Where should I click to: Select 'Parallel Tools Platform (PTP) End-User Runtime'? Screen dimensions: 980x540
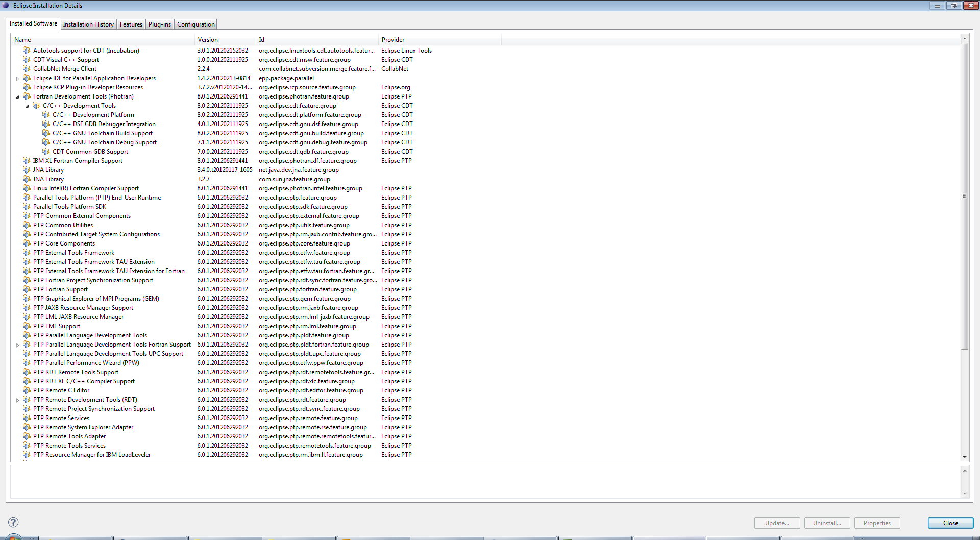pyautogui.click(x=97, y=198)
